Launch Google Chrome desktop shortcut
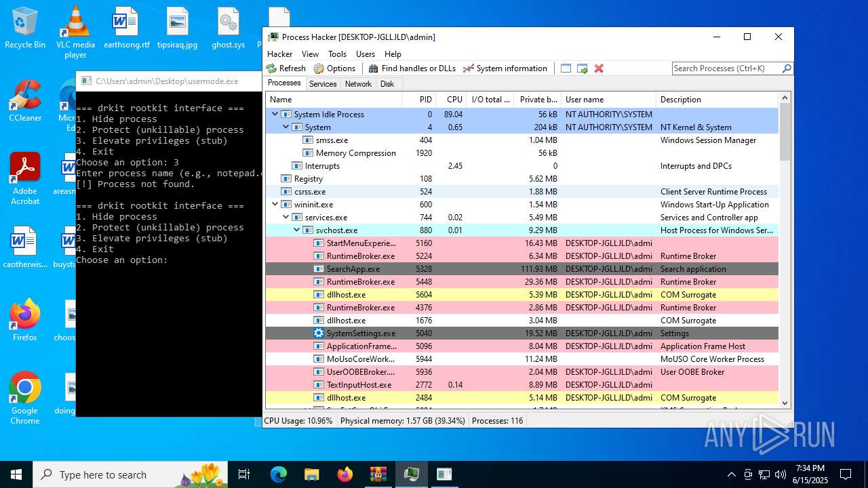This screenshot has width=868, height=488. (25, 398)
